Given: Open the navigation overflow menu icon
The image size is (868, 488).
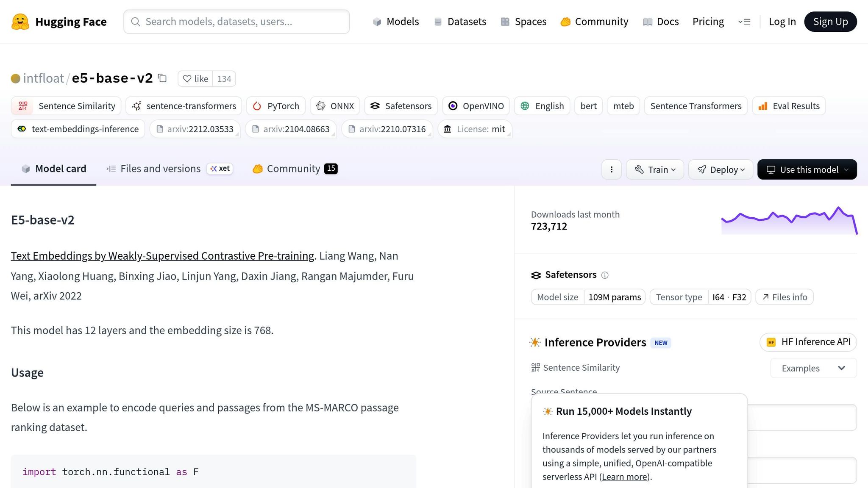Looking at the screenshot, I should pos(744,22).
